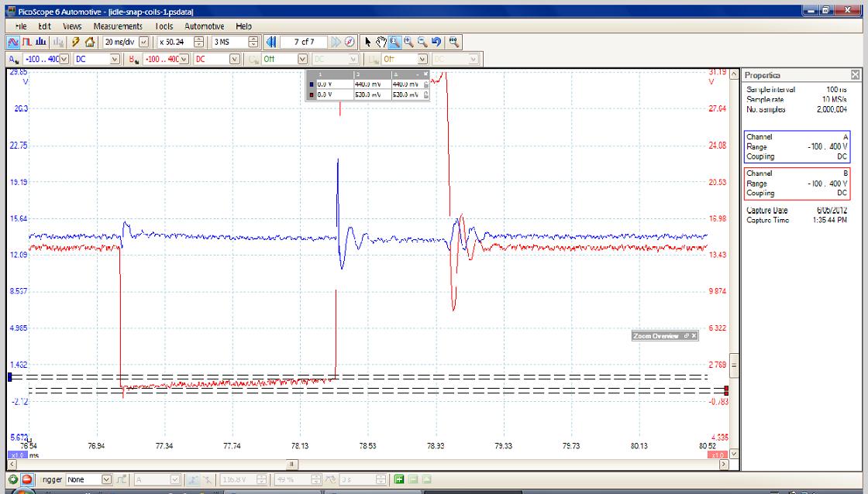Click the Auto Setup lightning icon
This screenshot has height=494, width=868.
76,42
